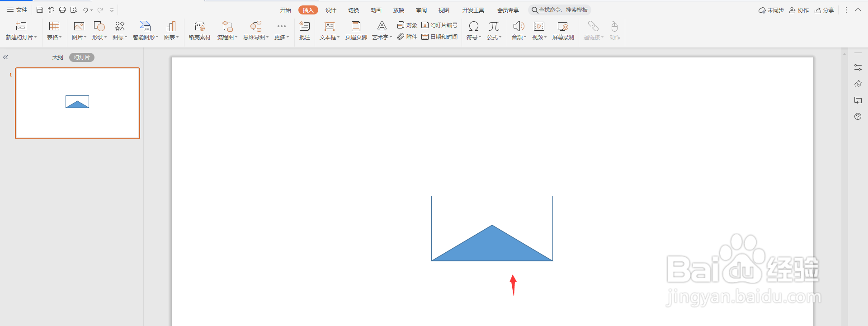Expand the WordArt (艺术字) dropdown arrow
Image resolution: width=868 pixels, height=326 pixels.
(x=391, y=37)
